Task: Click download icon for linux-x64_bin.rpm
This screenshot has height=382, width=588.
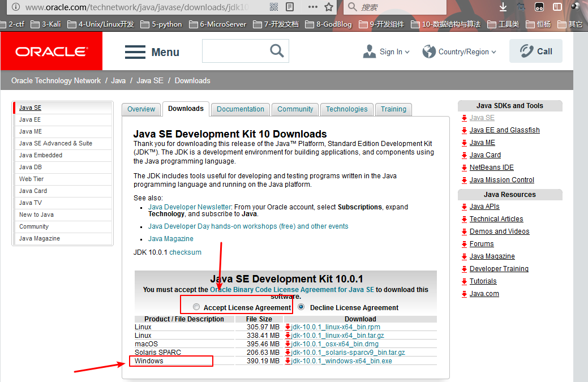Action: (x=287, y=327)
